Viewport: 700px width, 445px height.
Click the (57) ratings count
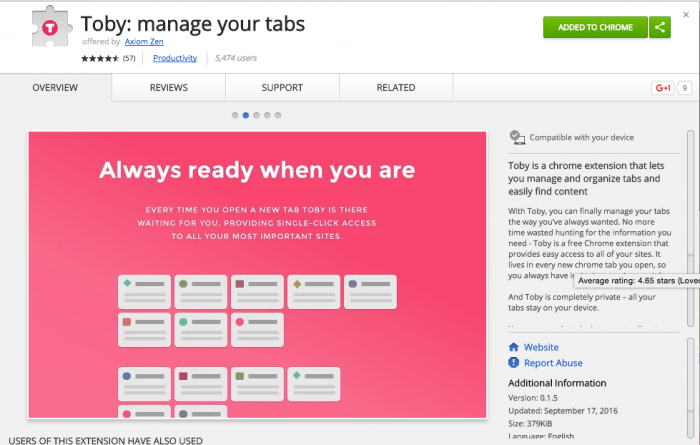pyautogui.click(x=129, y=58)
